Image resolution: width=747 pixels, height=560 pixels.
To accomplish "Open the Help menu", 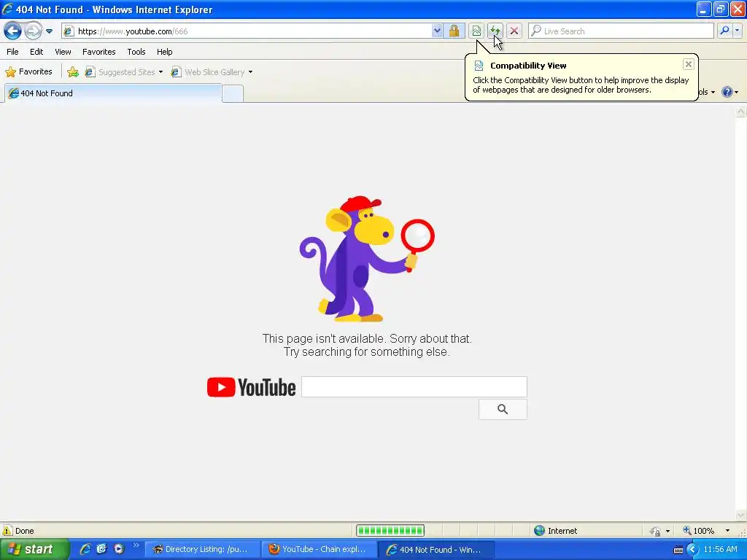I will point(165,52).
